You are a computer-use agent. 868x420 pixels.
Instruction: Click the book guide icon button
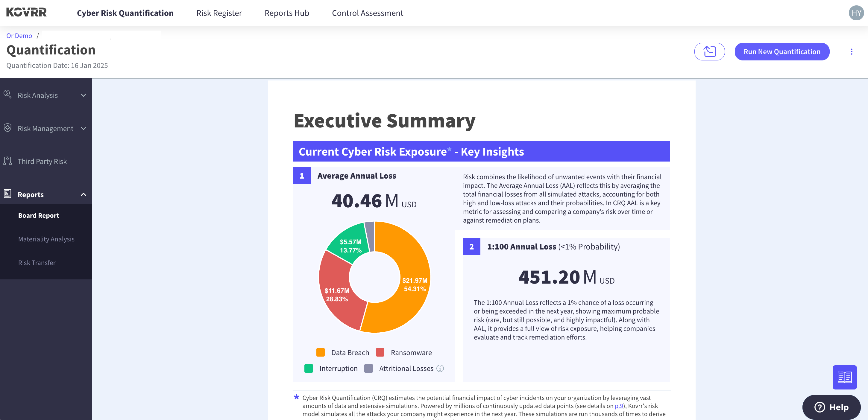[x=844, y=377]
